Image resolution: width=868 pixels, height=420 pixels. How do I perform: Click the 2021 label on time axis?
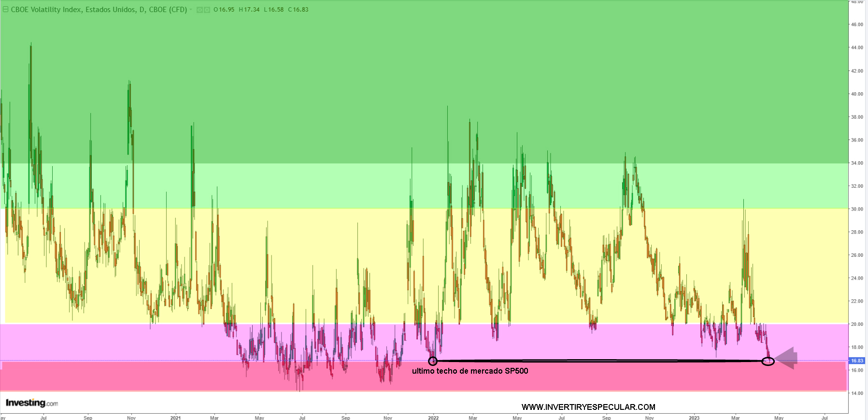pyautogui.click(x=175, y=418)
